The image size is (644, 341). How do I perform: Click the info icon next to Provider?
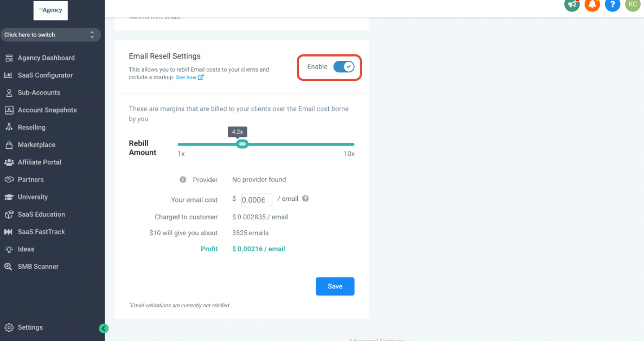coord(183,180)
